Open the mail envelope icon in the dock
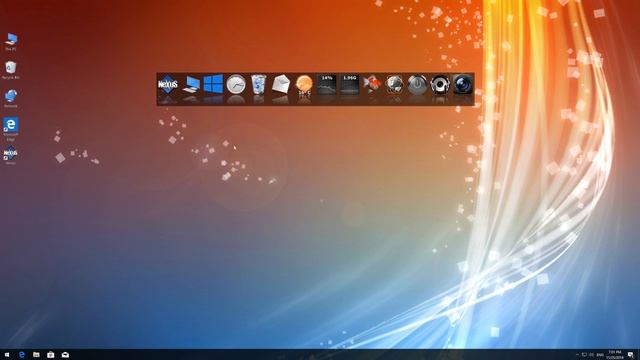Screen dimensions: 640x360 coord(281,84)
